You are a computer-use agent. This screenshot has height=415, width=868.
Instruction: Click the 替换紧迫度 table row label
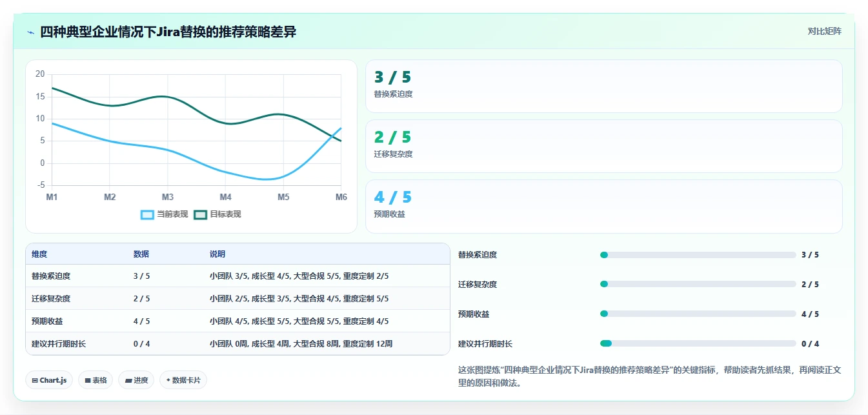click(51, 276)
